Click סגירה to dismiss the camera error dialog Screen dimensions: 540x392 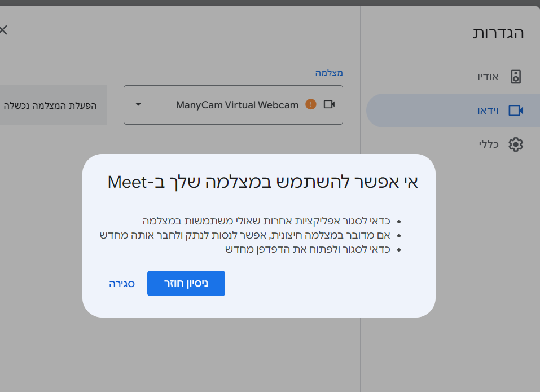tap(122, 283)
